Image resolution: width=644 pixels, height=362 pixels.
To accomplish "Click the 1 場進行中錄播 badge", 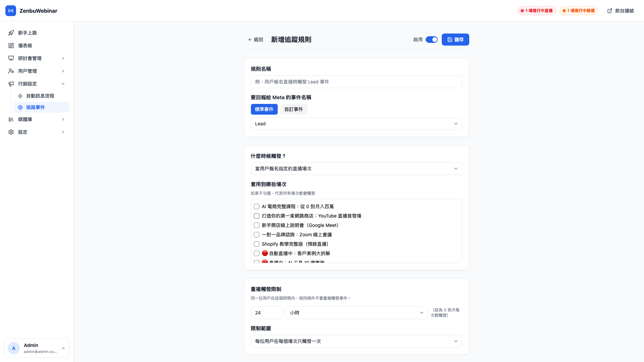I will [579, 11].
